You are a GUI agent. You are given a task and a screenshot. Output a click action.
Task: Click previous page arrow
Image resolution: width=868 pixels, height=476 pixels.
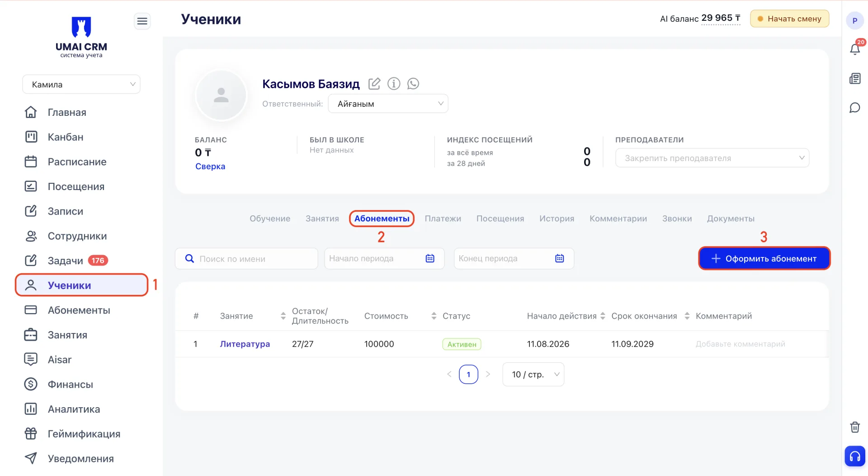(449, 374)
